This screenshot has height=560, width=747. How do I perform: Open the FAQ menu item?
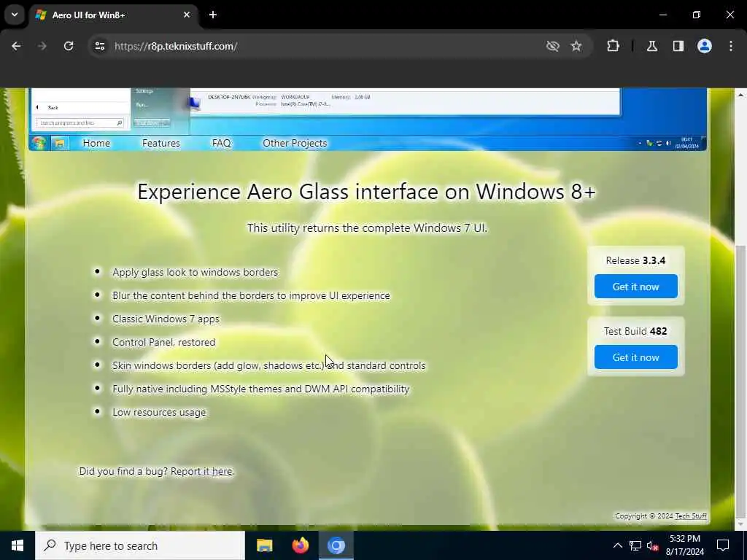(222, 144)
